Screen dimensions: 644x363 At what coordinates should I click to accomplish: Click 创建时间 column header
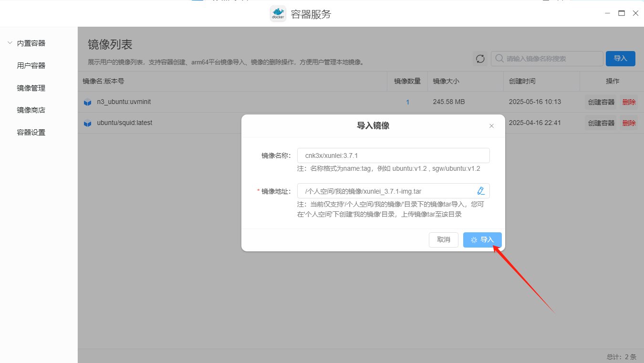[522, 81]
